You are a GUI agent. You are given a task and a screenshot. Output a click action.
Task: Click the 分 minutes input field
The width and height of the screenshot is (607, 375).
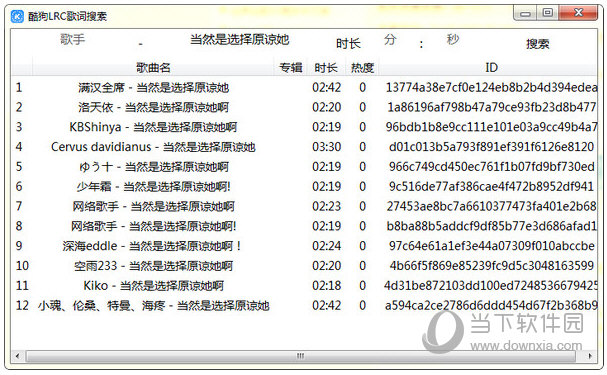tap(390, 39)
